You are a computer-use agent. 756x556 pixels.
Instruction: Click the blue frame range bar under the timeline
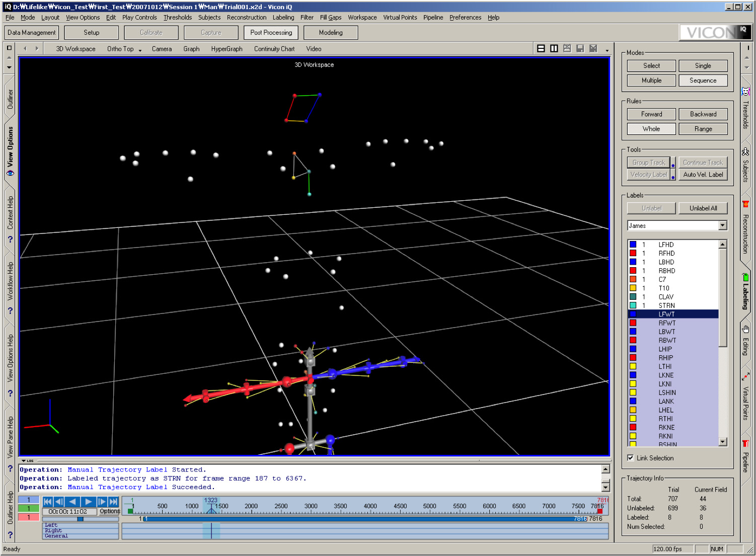pos(366,519)
